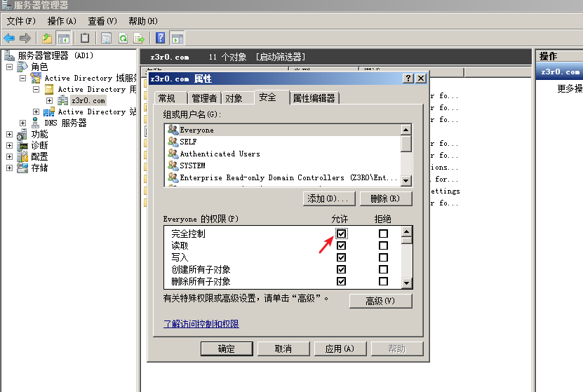583x392 pixels.
Task: Expand the 配置 tree node
Action: click(x=9, y=156)
